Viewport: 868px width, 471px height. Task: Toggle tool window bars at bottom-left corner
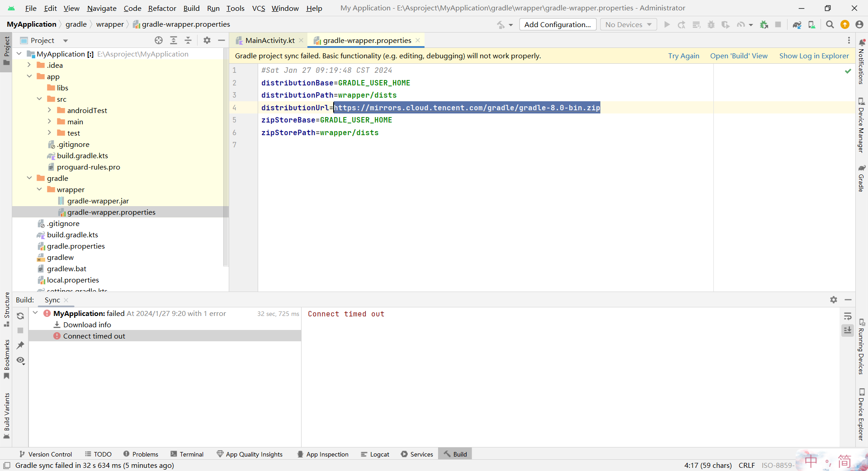tap(7, 465)
